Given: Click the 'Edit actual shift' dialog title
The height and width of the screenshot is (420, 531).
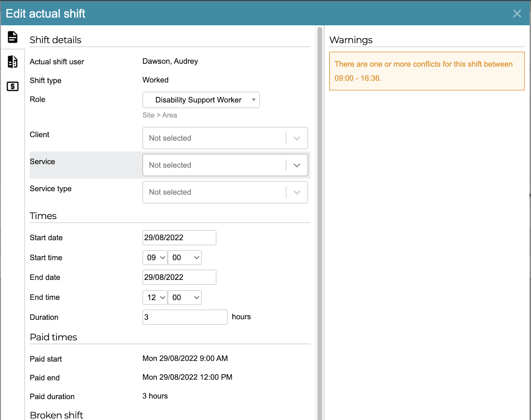Looking at the screenshot, I should [x=45, y=14].
